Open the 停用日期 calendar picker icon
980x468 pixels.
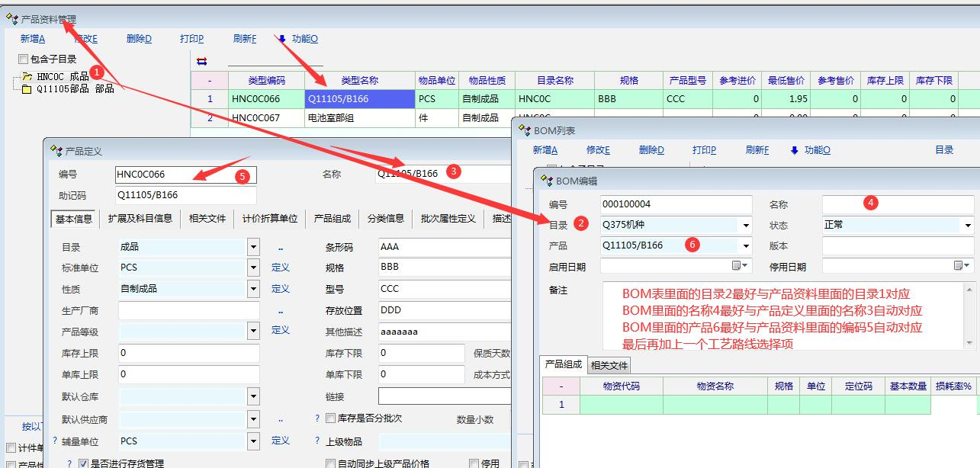(x=959, y=266)
